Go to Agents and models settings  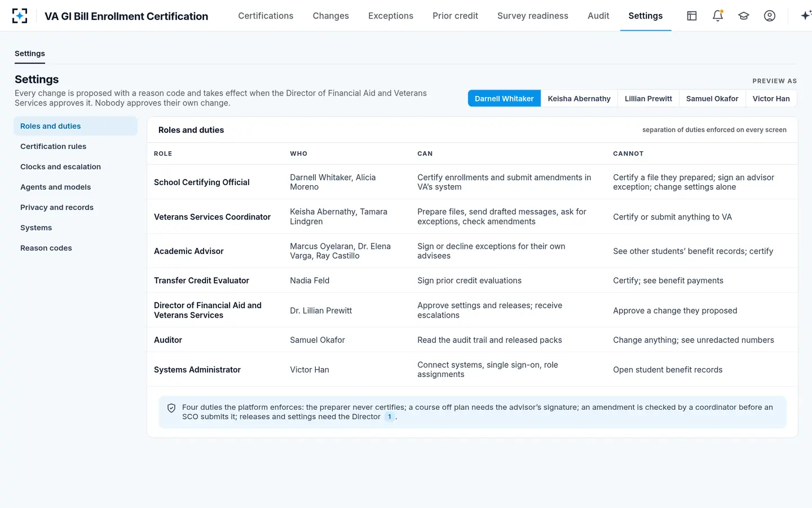click(x=76, y=187)
